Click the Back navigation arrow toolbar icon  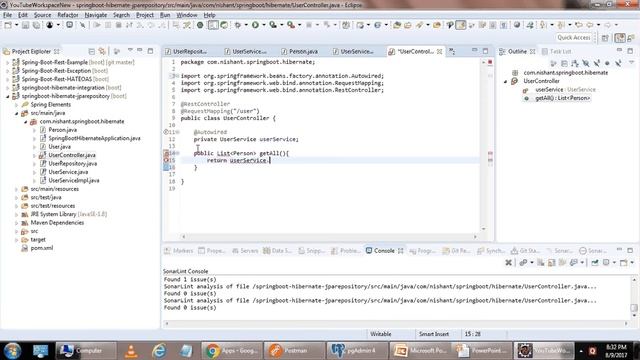click(x=590, y=25)
